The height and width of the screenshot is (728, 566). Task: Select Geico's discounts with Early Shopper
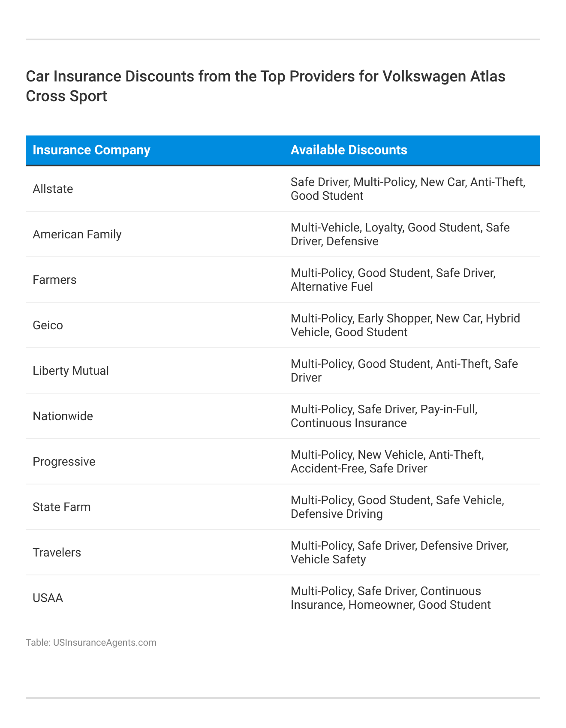pos(405,325)
